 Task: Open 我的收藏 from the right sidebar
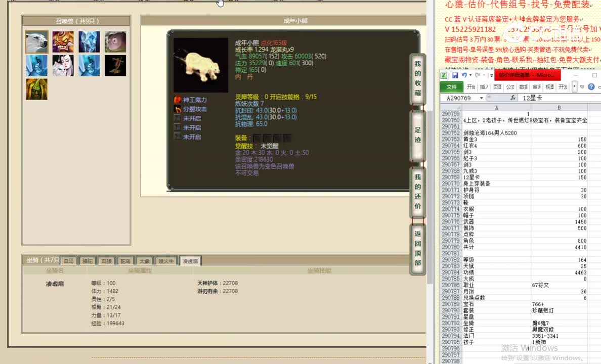417,79
